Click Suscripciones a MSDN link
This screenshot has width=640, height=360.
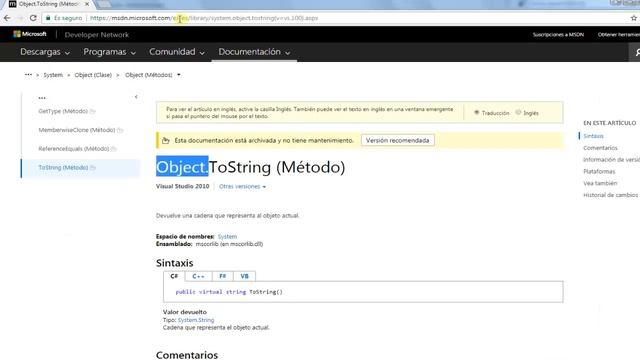click(x=558, y=35)
